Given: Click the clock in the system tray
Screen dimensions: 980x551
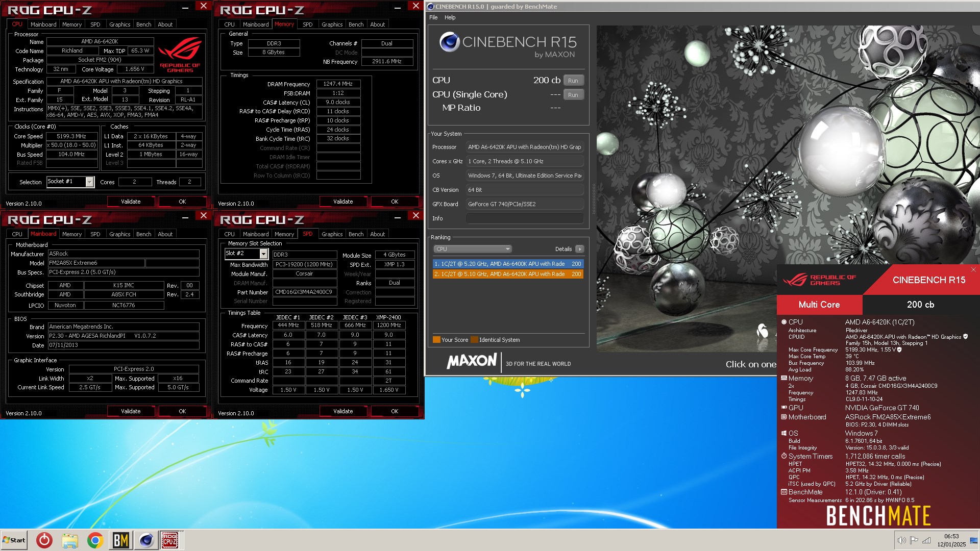Looking at the screenshot, I should [951, 540].
